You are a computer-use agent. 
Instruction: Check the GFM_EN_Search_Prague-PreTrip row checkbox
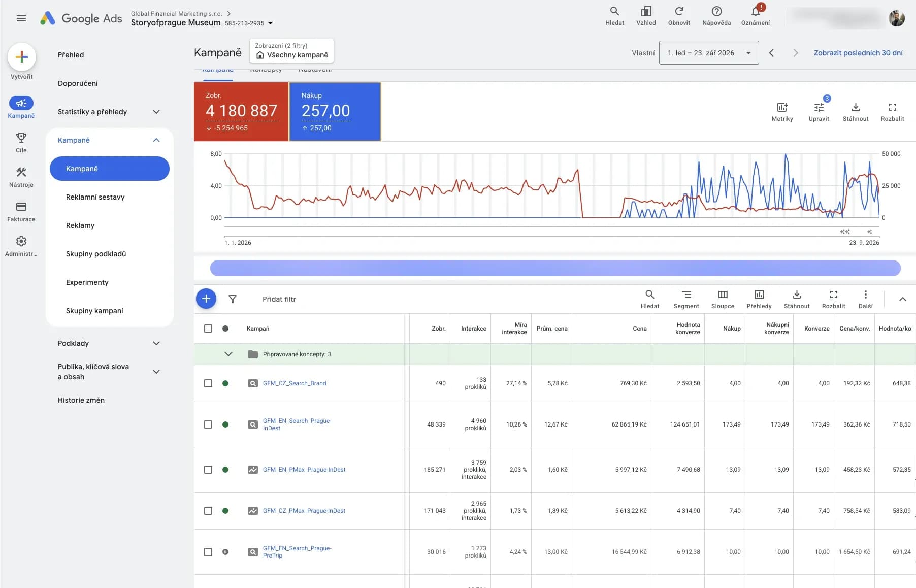click(208, 552)
